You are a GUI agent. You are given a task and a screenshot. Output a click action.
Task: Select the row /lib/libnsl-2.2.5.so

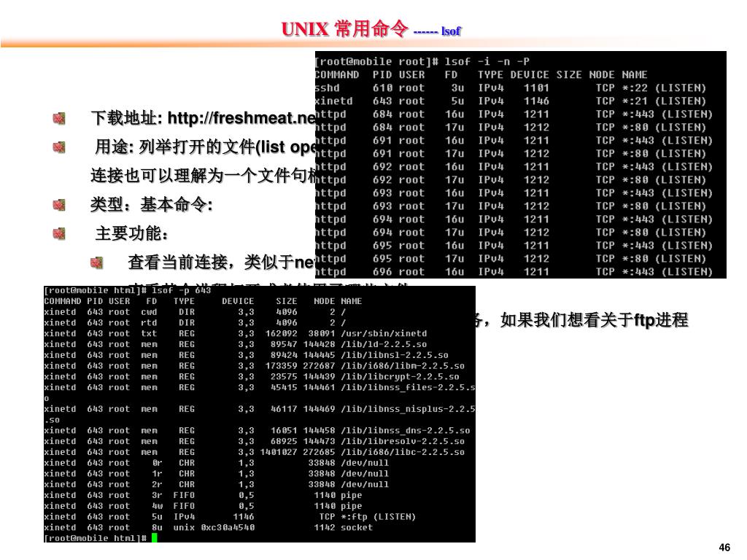pyautogui.click(x=247, y=355)
